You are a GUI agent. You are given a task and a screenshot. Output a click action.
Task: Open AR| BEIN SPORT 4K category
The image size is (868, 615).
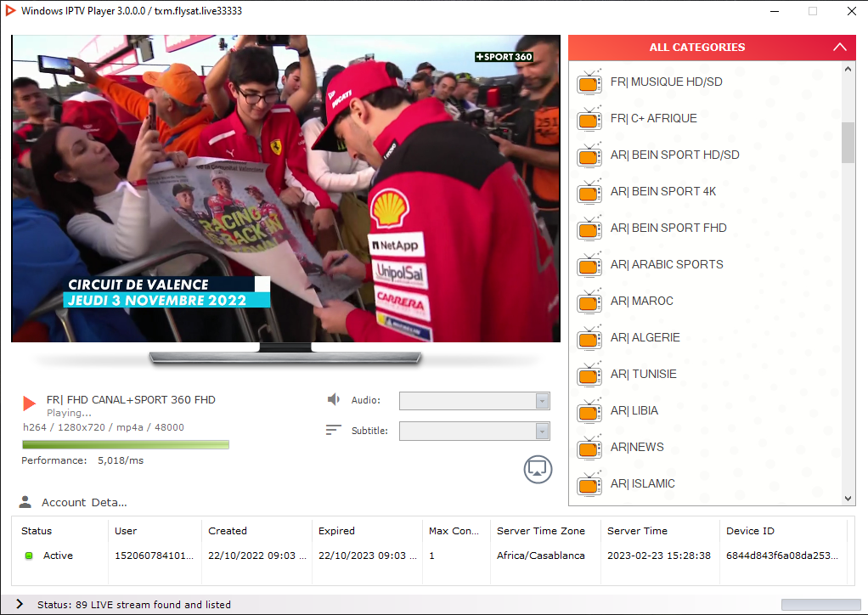pos(663,191)
